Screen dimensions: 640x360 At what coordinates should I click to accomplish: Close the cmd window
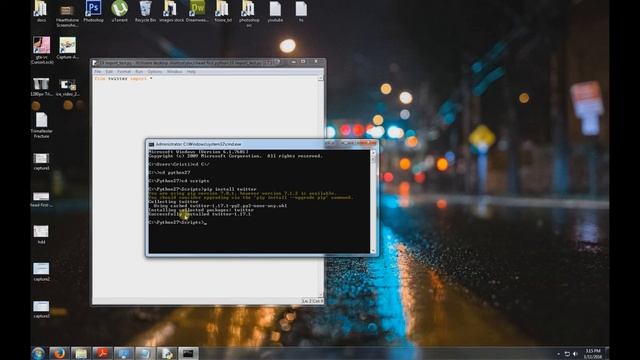367,143
